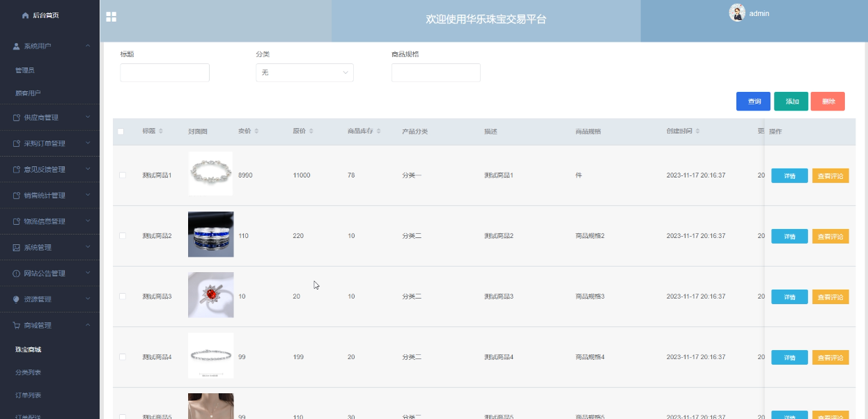Image resolution: width=868 pixels, height=419 pixels.
Task: Click the green 添加 button
Action: coord(791,102)
